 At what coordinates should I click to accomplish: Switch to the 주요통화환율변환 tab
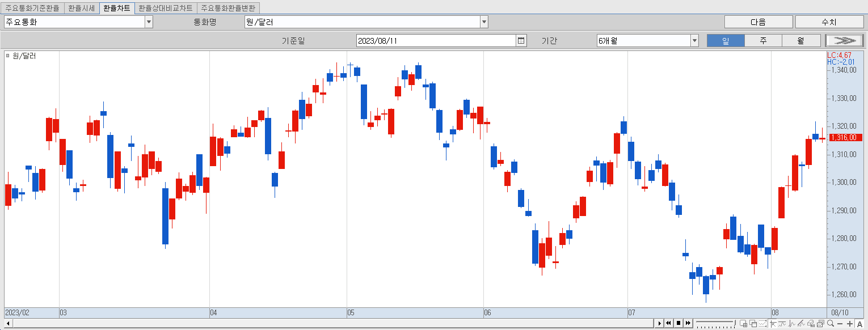click(x=228, y=9)
